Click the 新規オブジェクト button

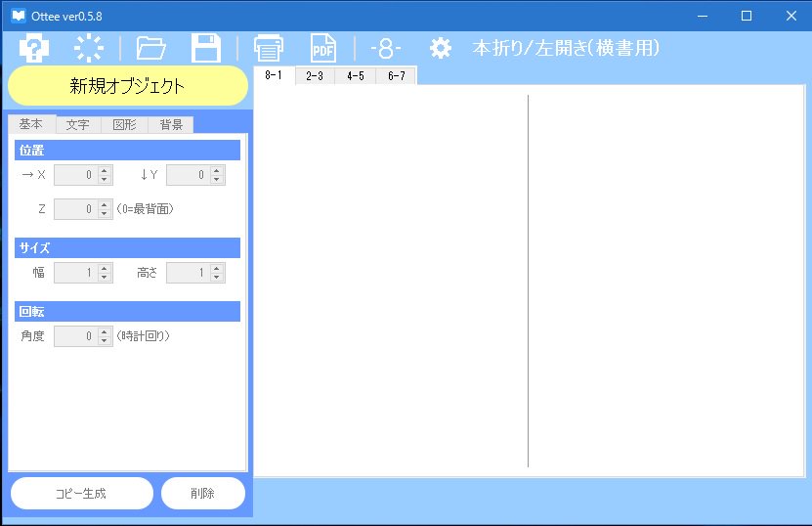(127, 86)
